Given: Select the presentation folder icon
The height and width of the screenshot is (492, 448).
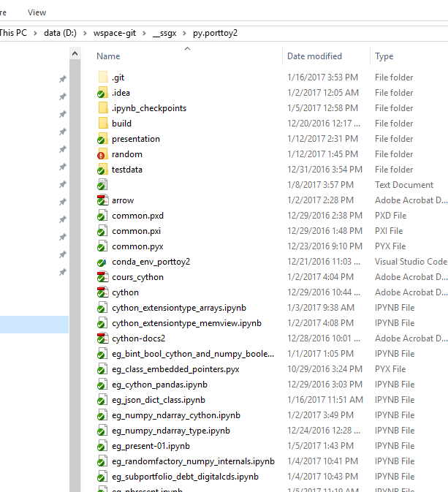Looking at the screenshot, I should 102,139.
